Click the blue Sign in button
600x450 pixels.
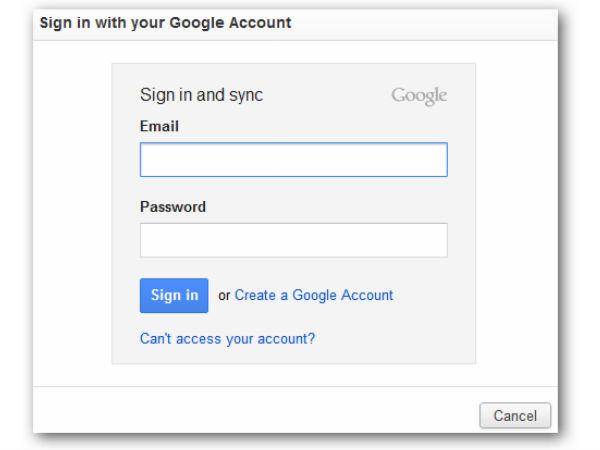(174, 295)
